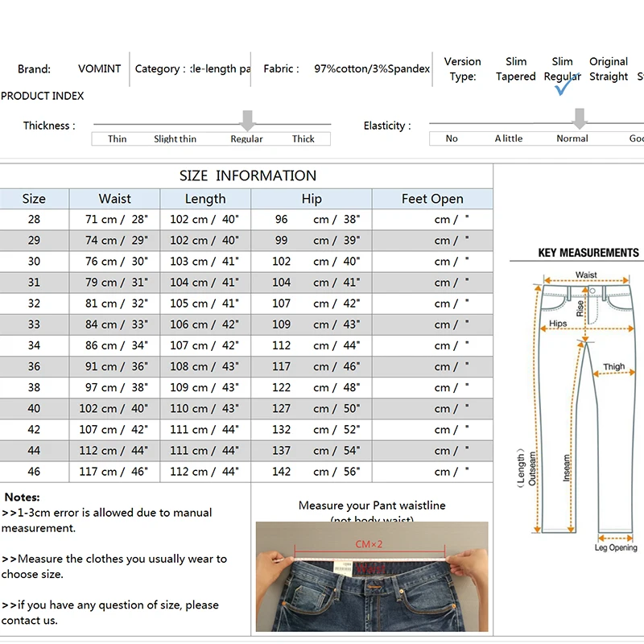Viewport: 644px width, 644px height.
Task: Click the '1-3cm error is allowed' note
Action: coord(107,520)
